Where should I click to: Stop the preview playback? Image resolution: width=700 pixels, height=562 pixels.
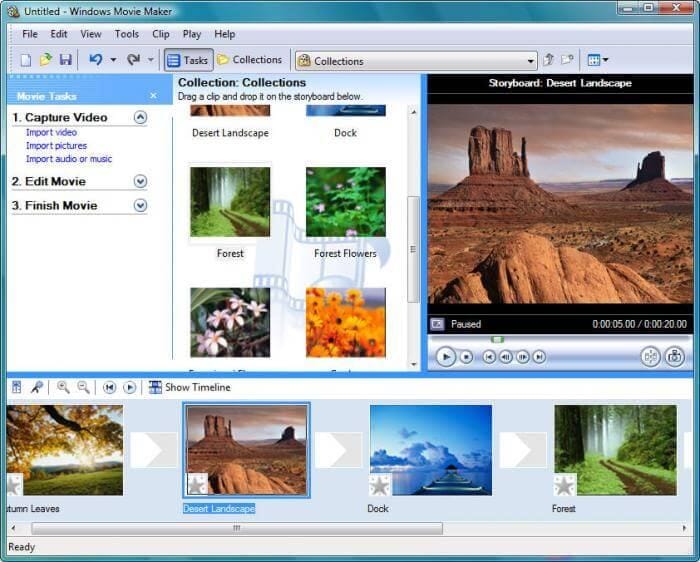[x=467, y=357]
